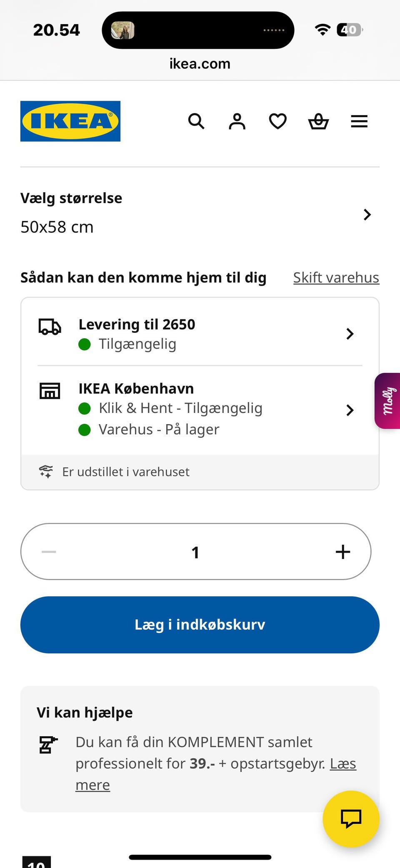The image size is (400, 868).
Task: Open the search magnifier icon
Action: (x=196, y=121)
